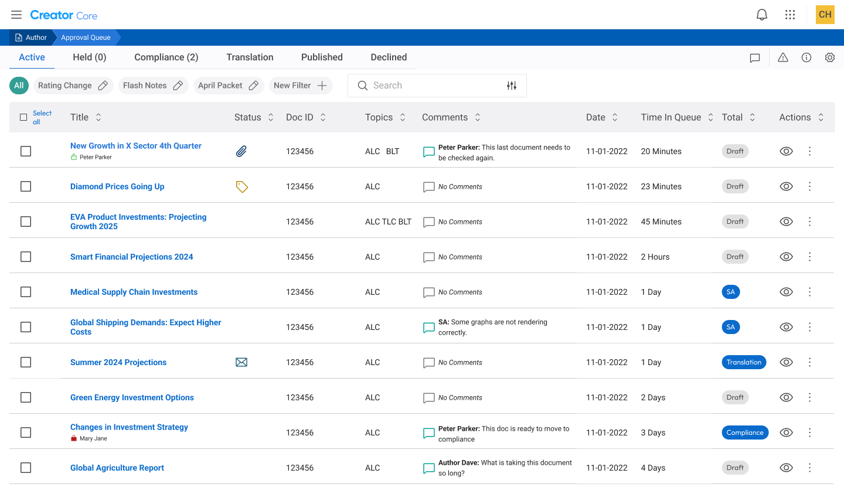The height and width of the screenshot is (504, 844).
Task: Switch to the Declined tab
Action: point(389,57)
